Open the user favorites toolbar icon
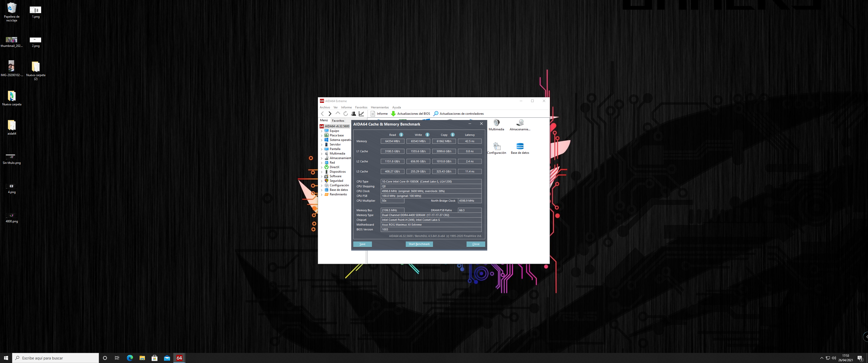Viewport: 868px width, 363px height. tap(354, 113)
